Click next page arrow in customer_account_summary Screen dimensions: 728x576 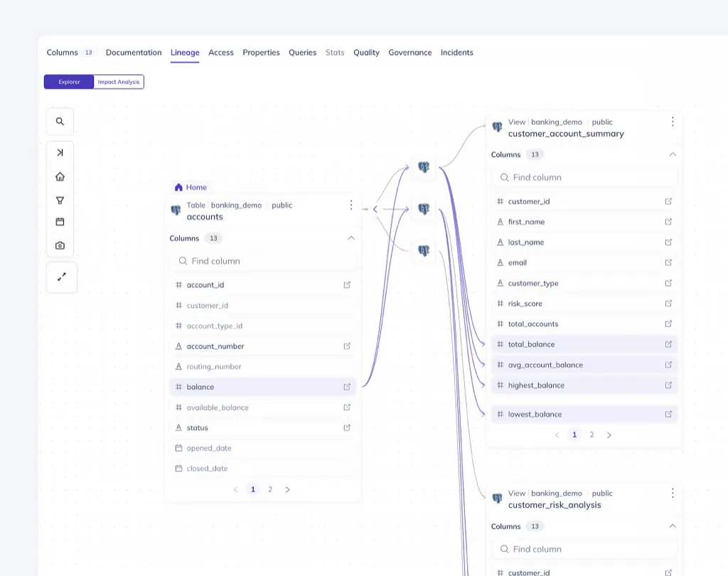coord(609,434)
